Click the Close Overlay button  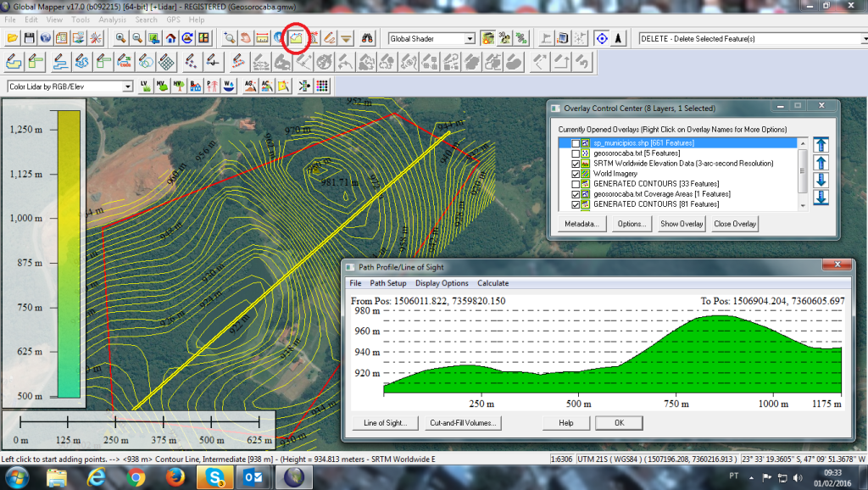coord(734,224)
